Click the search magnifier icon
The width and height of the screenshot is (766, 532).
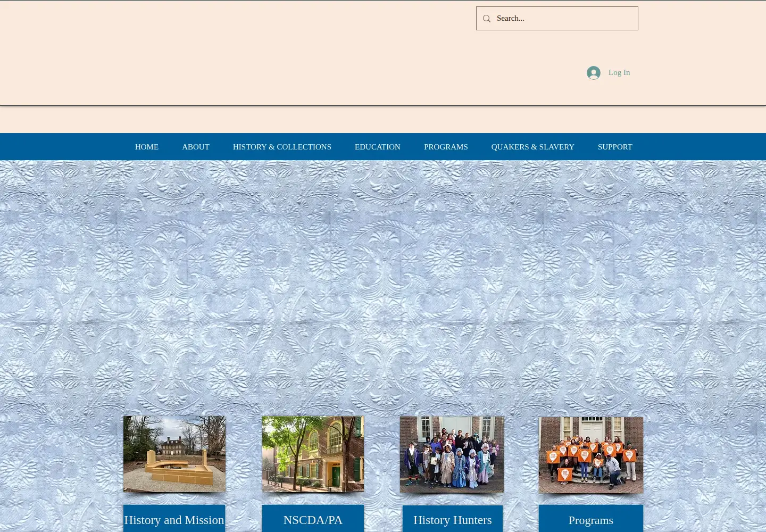(486, 19)
